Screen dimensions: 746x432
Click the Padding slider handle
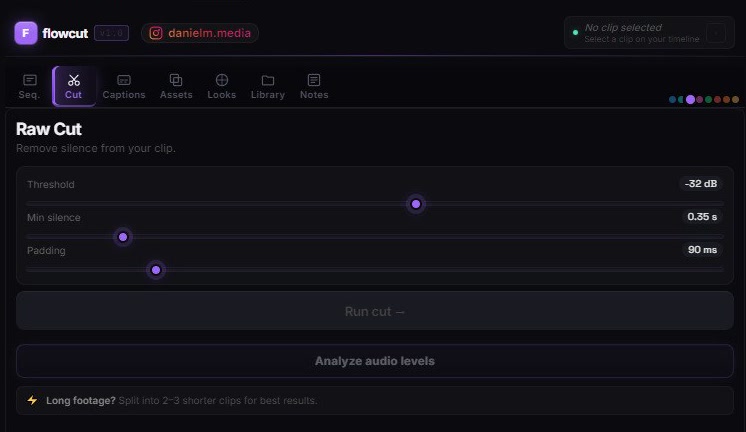click(156, 270)
